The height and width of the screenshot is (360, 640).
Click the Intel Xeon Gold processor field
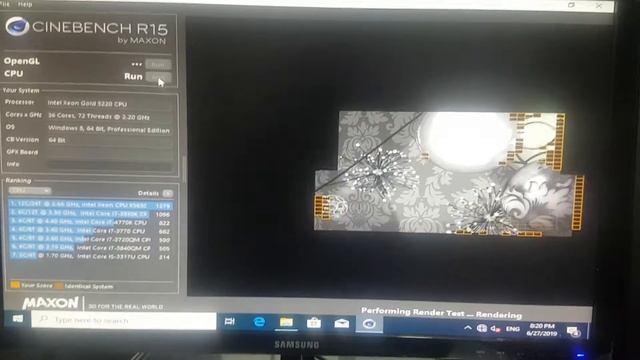coord(110,104)
